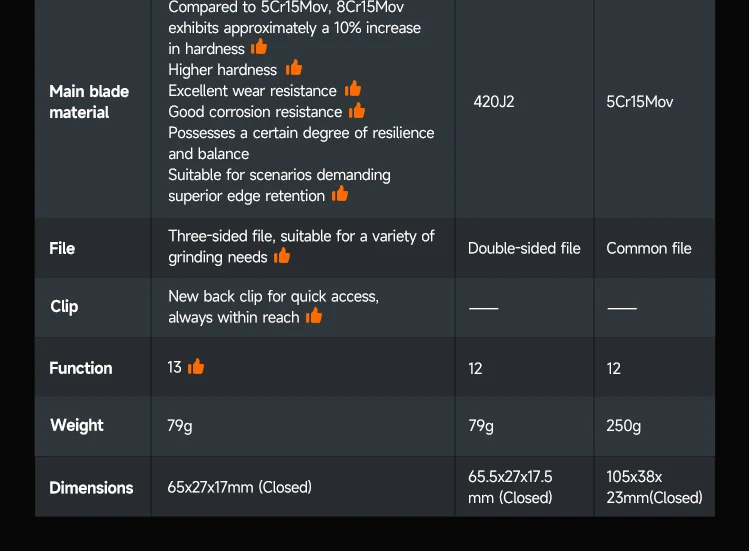750x551 pixels.
Task: Click thumbs-up after 'superior edge retention'
Action: click(340, 194)
